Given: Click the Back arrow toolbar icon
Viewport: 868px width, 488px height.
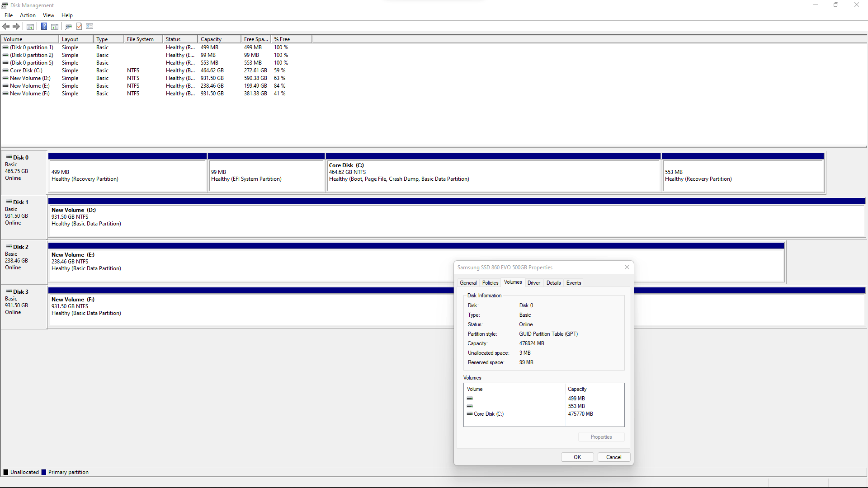Looking at the screenshot, I should pos(6,26).
